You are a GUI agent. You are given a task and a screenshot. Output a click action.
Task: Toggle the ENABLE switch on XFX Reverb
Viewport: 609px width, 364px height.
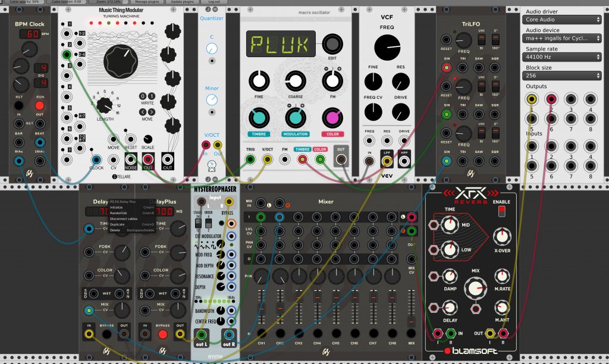[501, 211]
